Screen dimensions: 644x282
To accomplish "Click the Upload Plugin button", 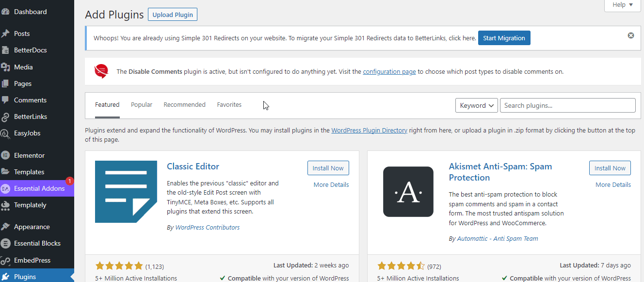I will 173,15.
